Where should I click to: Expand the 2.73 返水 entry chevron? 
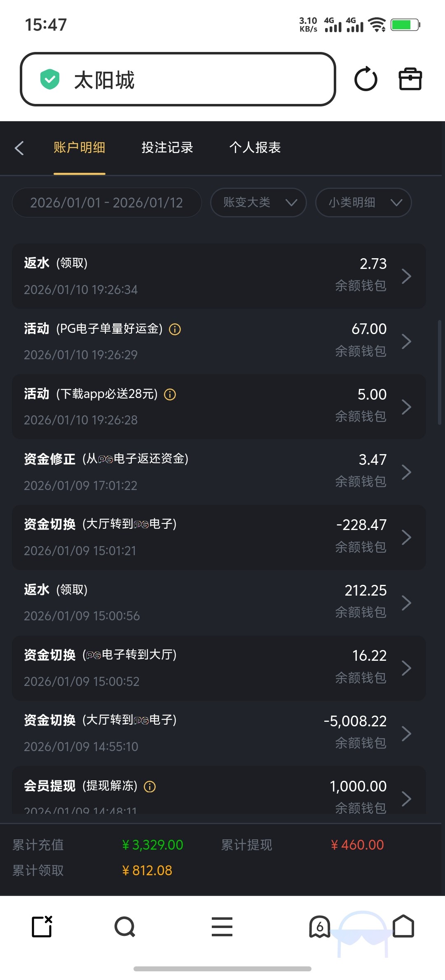click(x=406, y=276)
